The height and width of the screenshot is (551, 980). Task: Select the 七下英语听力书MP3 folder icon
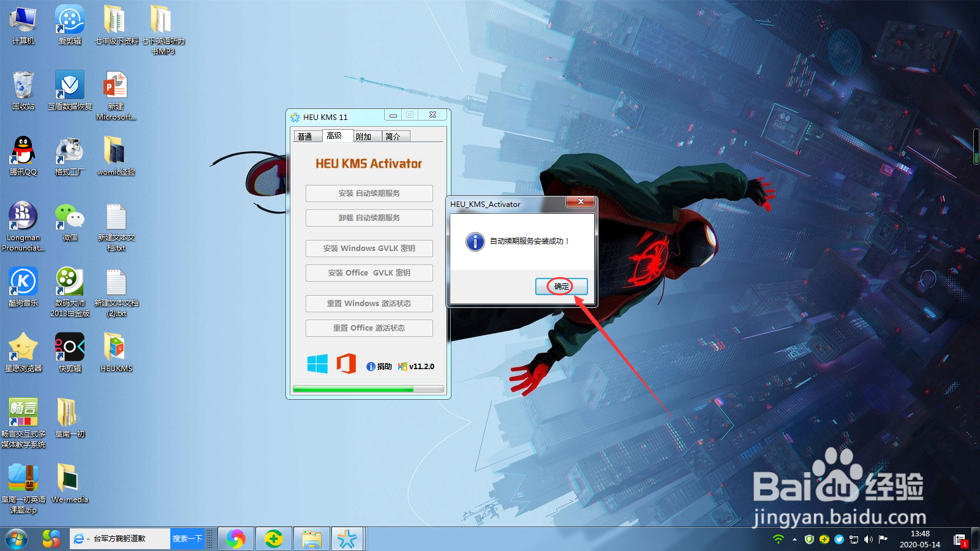tap(163, 30)
